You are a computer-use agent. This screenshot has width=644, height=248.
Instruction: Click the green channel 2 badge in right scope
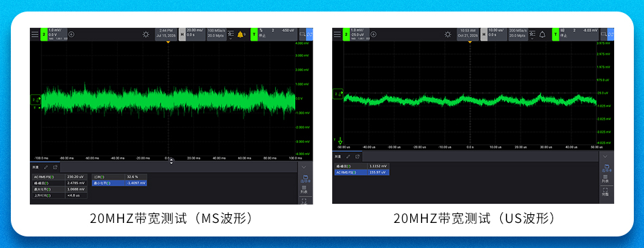(x=346, y=35)
